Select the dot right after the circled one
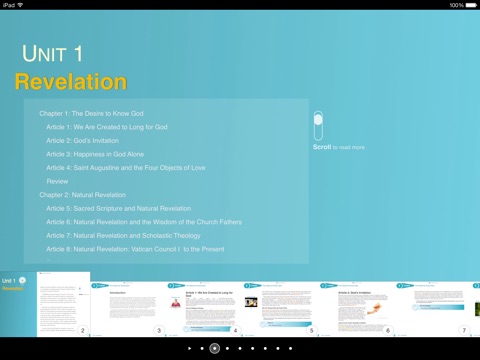Image resolution: width=480 pixels, height=360 pixels. point(227,348)
